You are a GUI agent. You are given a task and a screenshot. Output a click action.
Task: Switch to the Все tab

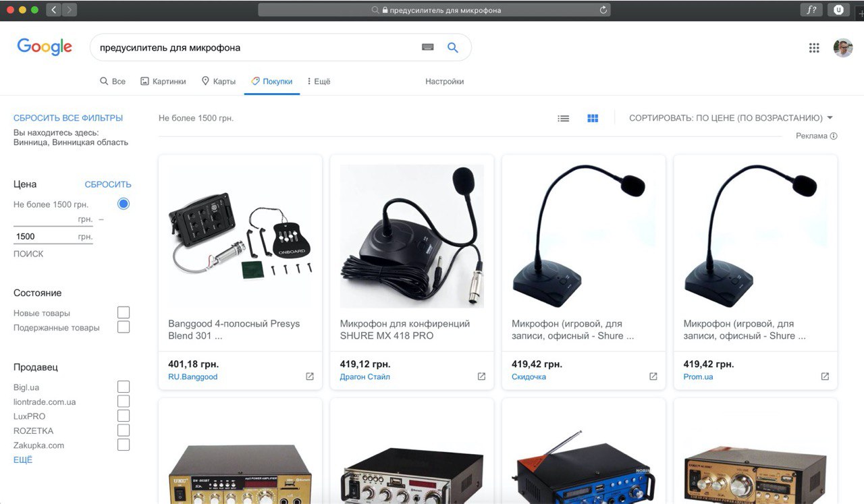pos(113,82)
